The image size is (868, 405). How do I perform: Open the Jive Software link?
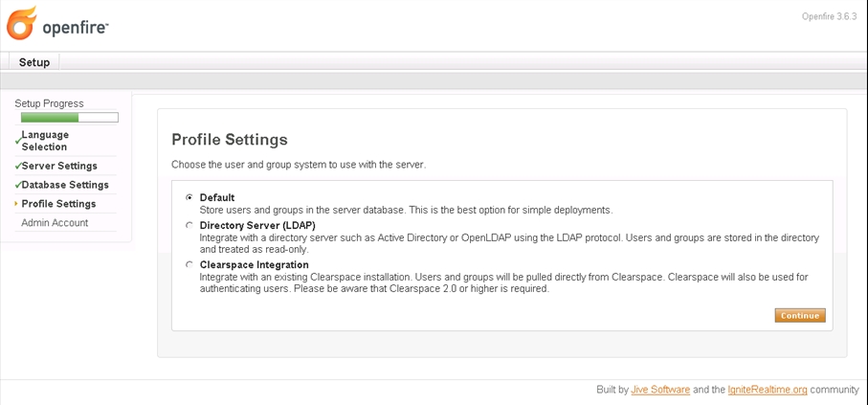coord(660,390)
